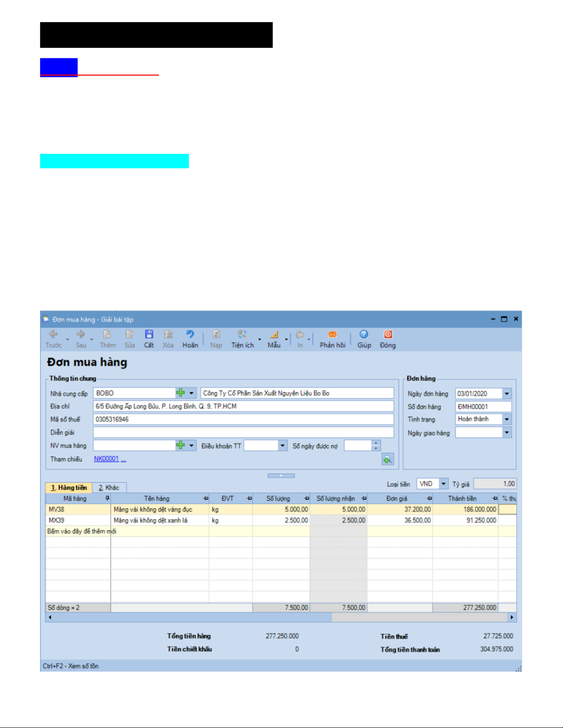Pin the Đơn giá column
The image size is (563, 728).
click(429, 498)
